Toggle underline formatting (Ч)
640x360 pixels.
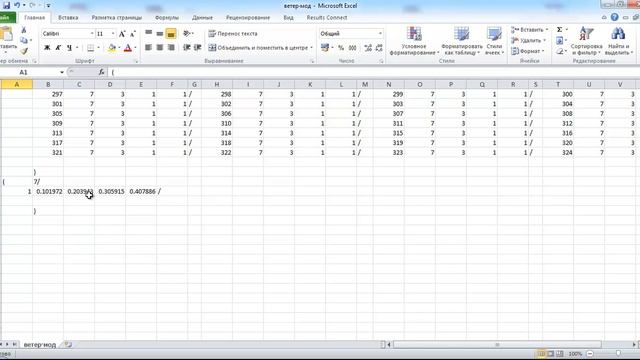tap(69, 48)
